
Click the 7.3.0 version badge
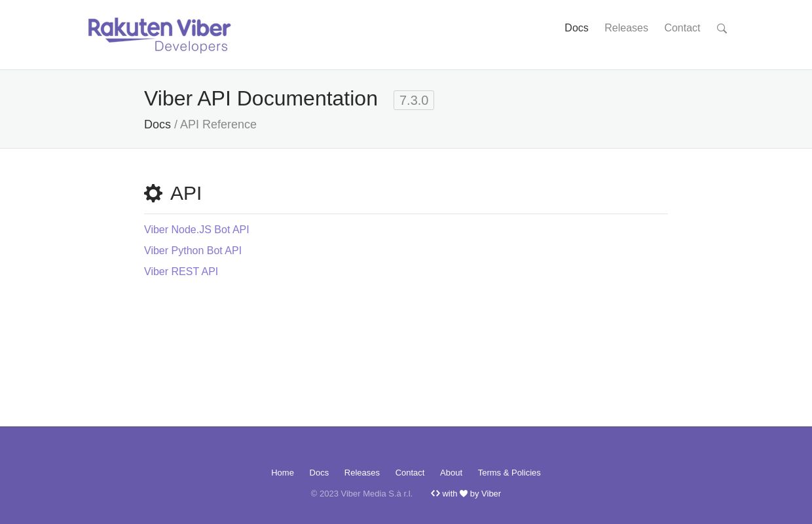[414, 100]
